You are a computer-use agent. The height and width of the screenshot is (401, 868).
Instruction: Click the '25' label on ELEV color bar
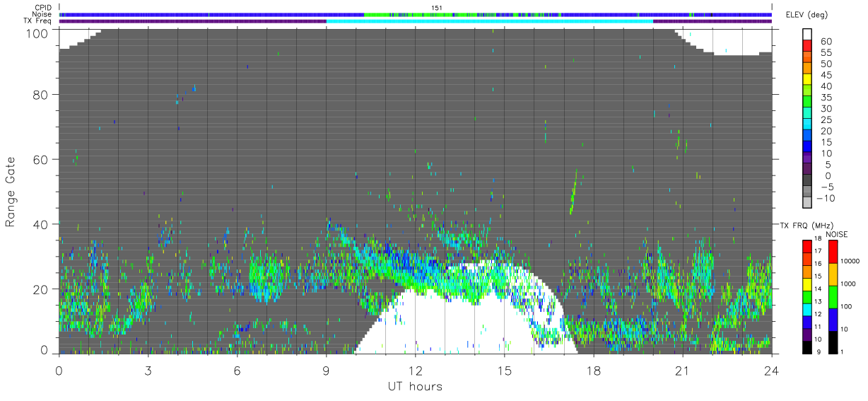pos(825,120)
